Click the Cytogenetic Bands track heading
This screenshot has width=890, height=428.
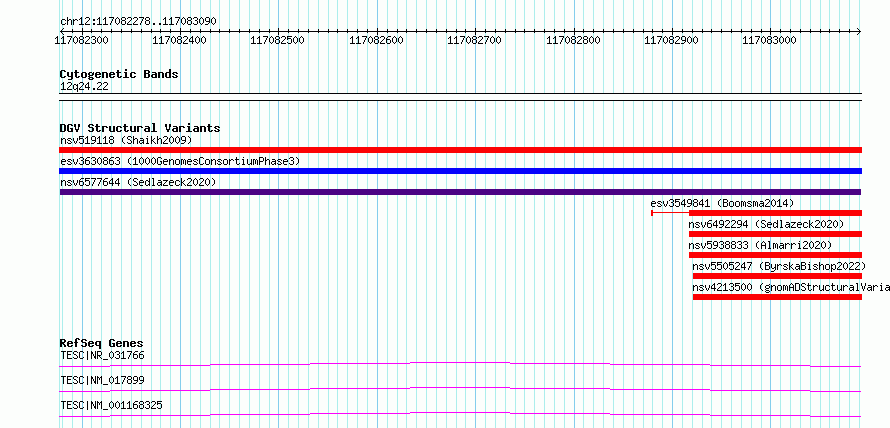click(x=119, y=74)
